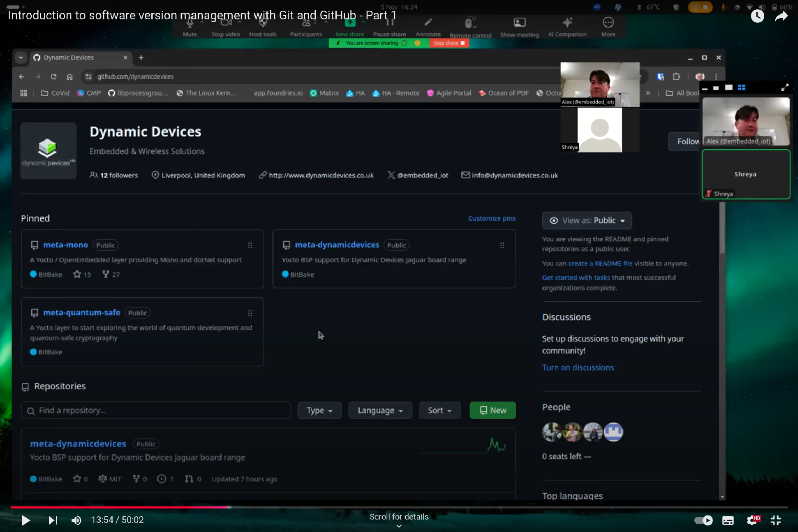Click the green New repository button
This screenshot has height=532, width=798.
[493, 411]
